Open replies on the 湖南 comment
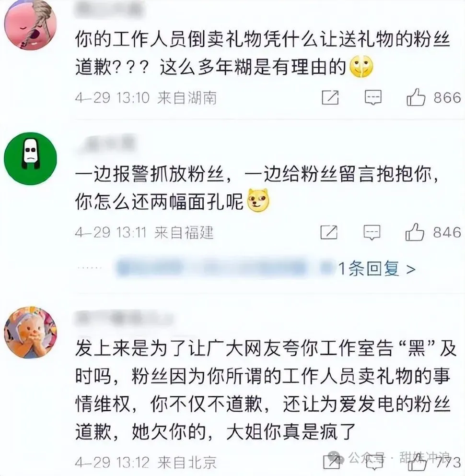This screenshot has height=476, width=465. [x=373, y=97]
